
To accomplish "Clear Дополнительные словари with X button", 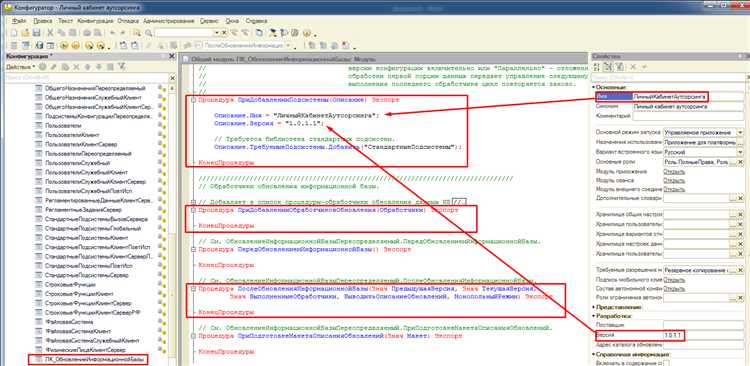I will pyautogui.click(x=741, y=198).
